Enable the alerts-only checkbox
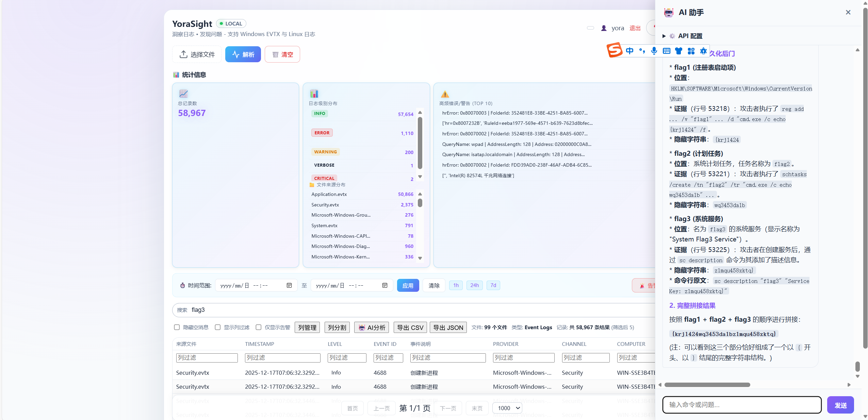 tap(259, 327)
